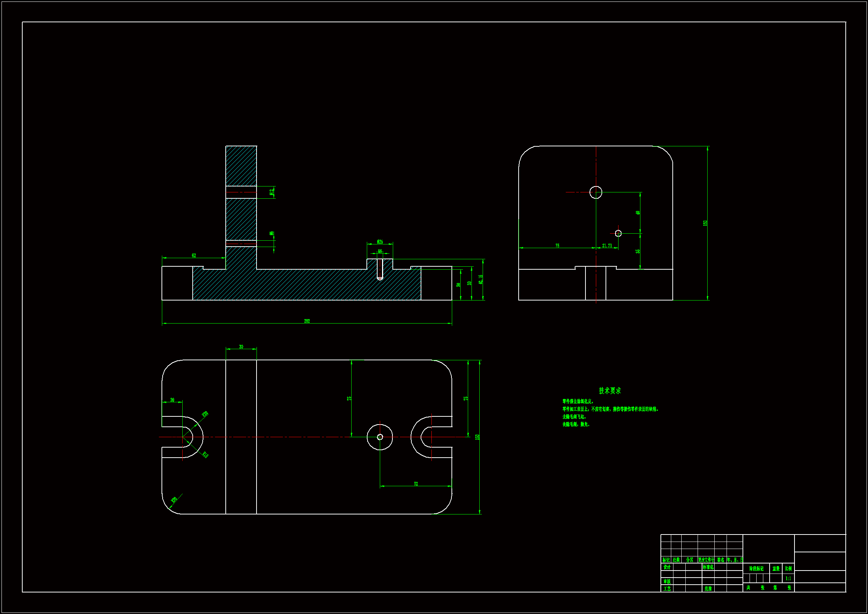Click the 技术要求 heading text

(609, 391)
